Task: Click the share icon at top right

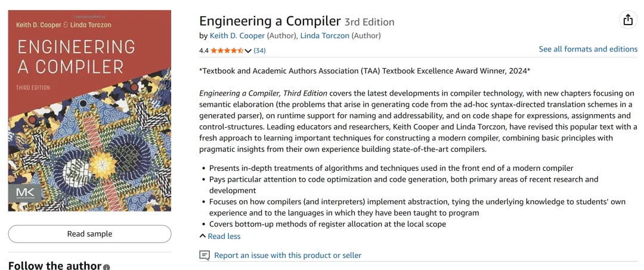Action: pyautogui.click(x=628, y=20)
